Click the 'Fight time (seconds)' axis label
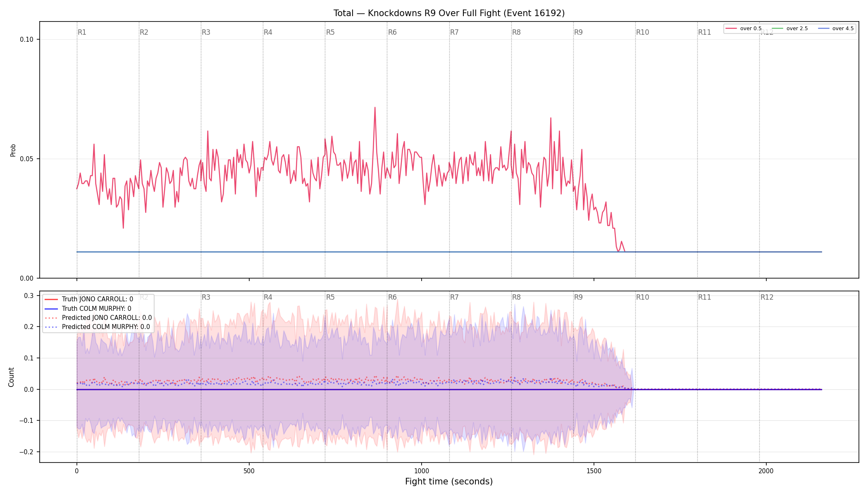 coord(449,482)
